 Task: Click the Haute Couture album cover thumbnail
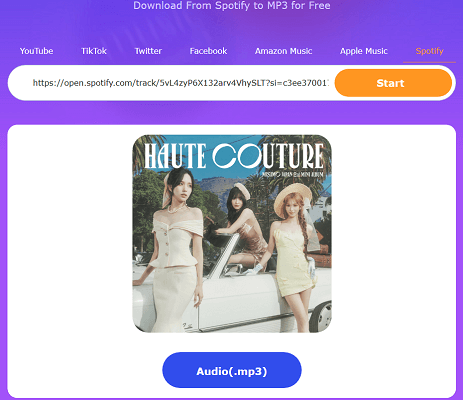pyautogui.click(x=232, y=234)
